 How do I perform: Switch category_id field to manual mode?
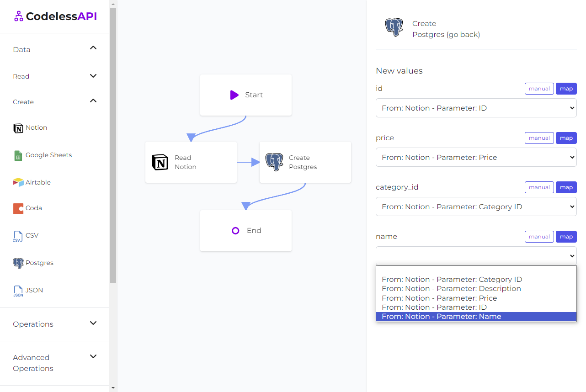click(539, 187)
